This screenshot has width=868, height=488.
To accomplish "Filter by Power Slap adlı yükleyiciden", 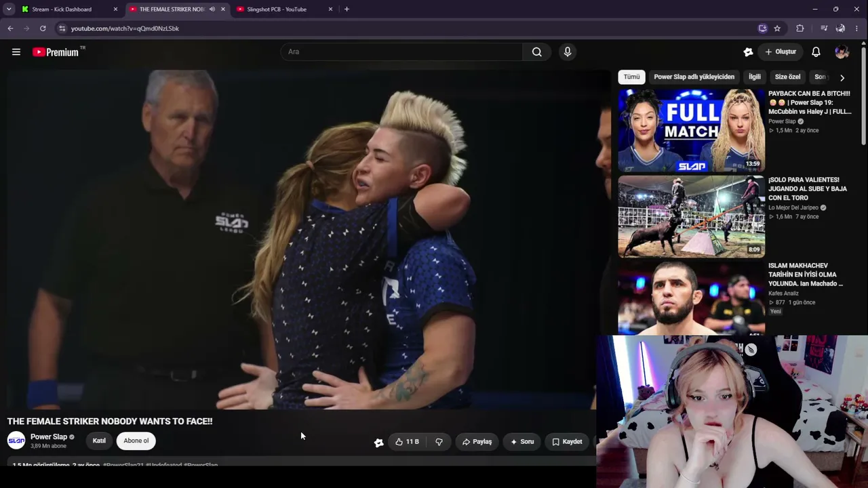I will [694, 77].
